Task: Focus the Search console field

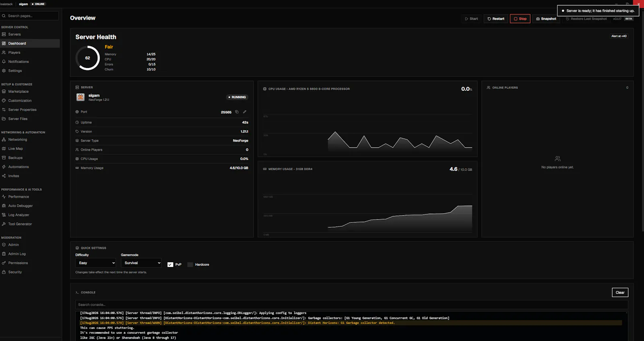Action: click(351, 304)
